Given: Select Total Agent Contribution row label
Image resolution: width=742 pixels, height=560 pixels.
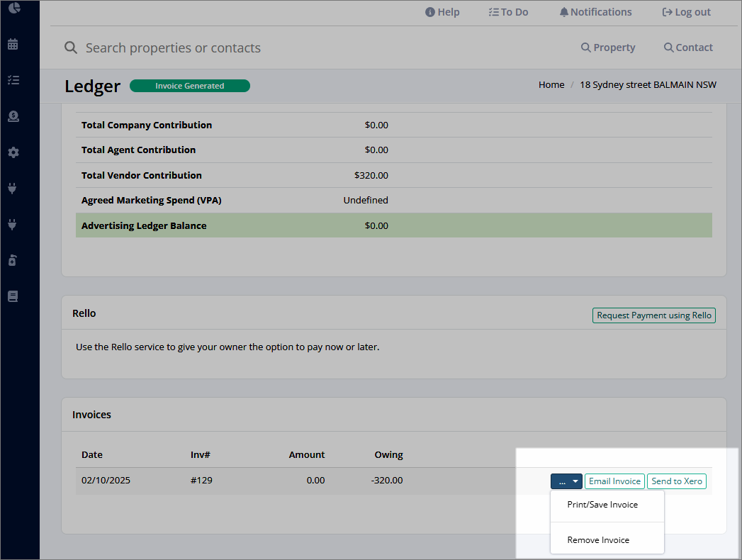Looking at the screenshot, I should tap(139, 150).
